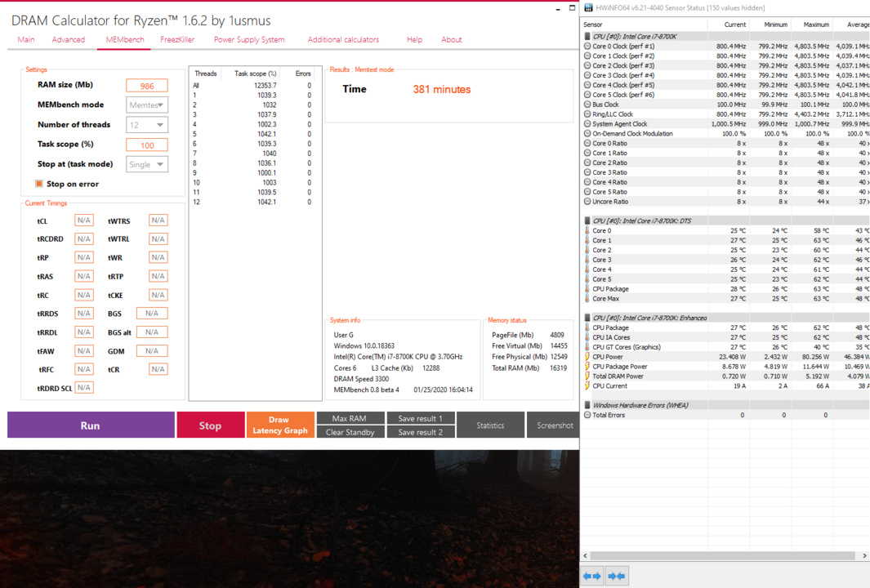Click HWiNFO scroll left arrow
Screen dimensions: 870x588
point(586,555)
